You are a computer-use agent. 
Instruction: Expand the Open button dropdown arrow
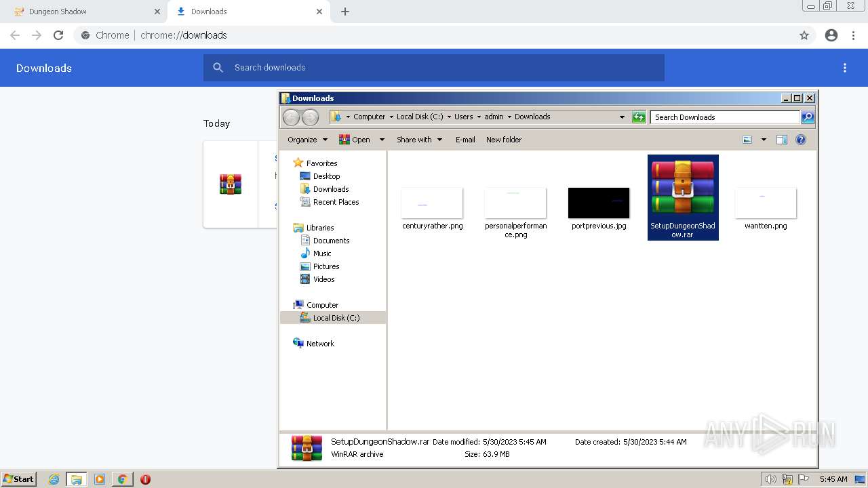[x=382, y=140]
